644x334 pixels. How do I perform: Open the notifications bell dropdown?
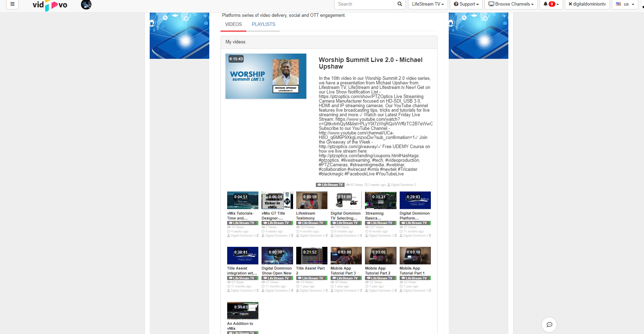coord(551,4)
